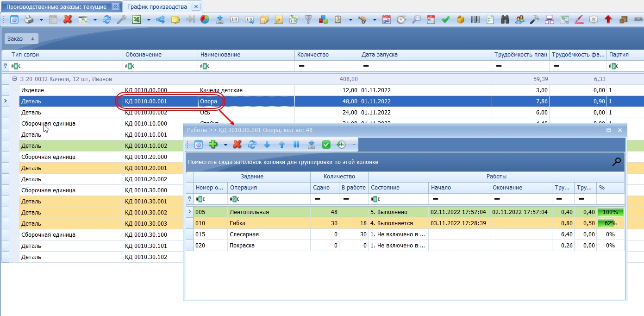
Task: Click the 62% progress bar for Гибка
Action: point(610,223)
